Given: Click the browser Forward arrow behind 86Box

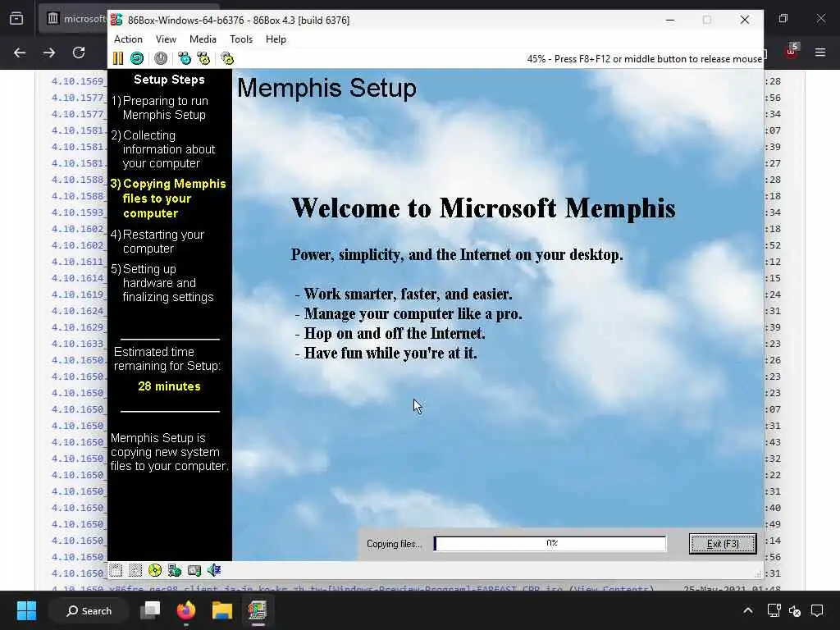Looking at the screenshot, I should click(48, 52).
